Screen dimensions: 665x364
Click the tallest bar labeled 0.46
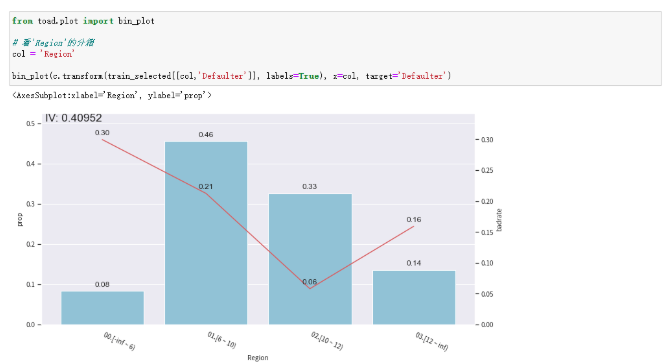tap(206, 233)
